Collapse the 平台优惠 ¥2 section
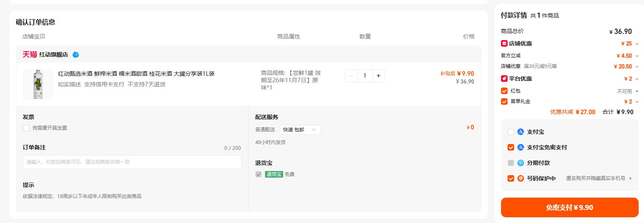Image resolution: width=644 pixels, height=223 pixels. [x=637, y=79]
